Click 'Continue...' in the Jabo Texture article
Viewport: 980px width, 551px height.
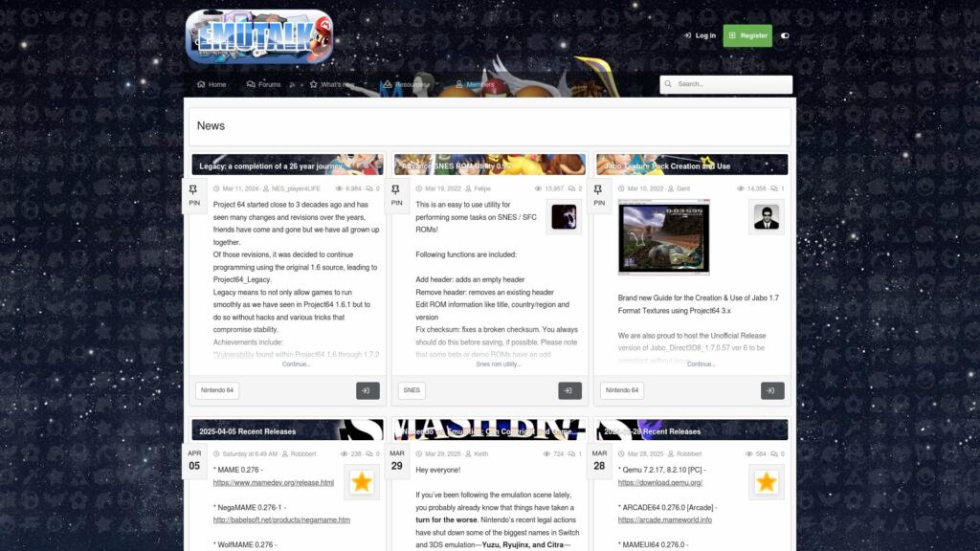701,364
